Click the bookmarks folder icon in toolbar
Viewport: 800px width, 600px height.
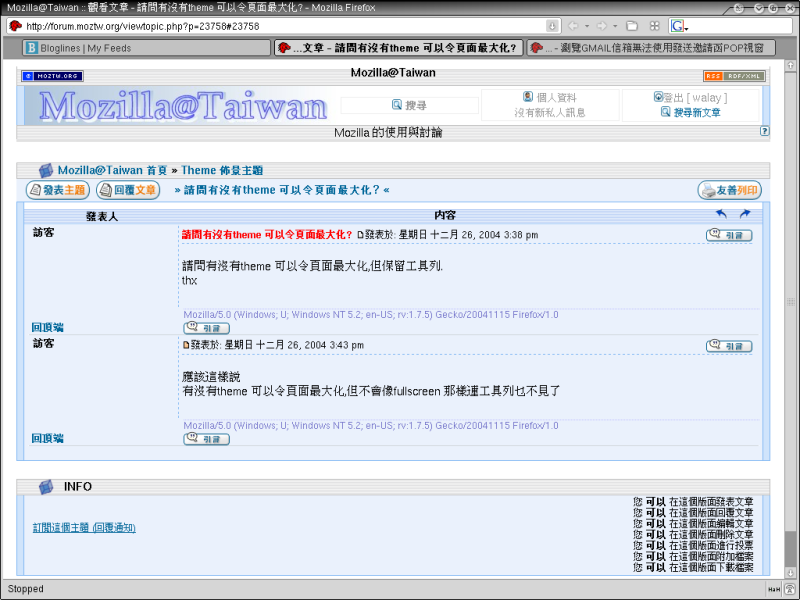pyautogui.click(x=632, y=26)
